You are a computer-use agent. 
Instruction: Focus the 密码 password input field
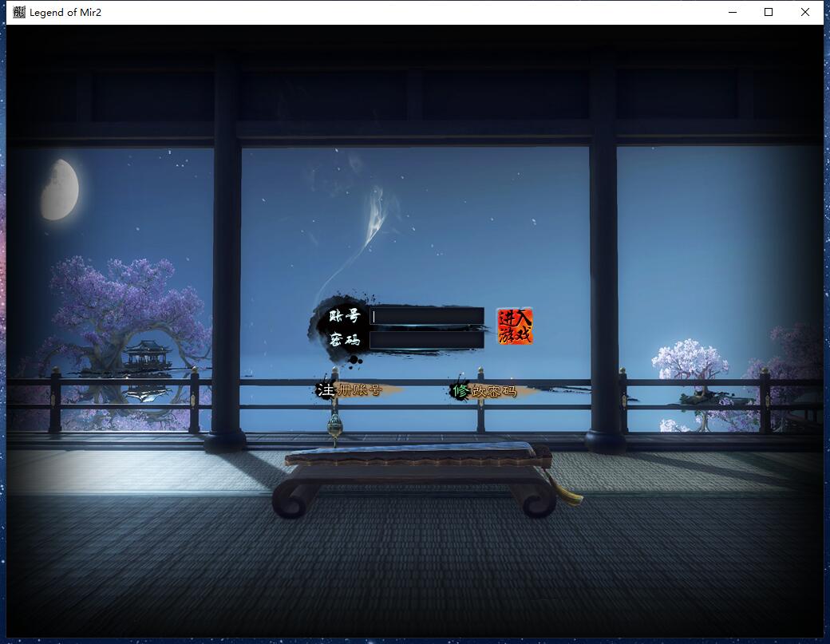pos(427,340)
